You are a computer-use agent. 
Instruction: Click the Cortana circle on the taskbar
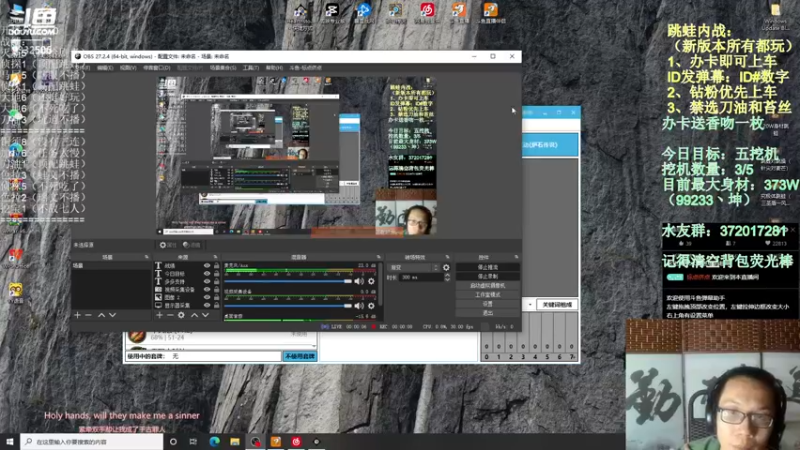click(173, 442)
